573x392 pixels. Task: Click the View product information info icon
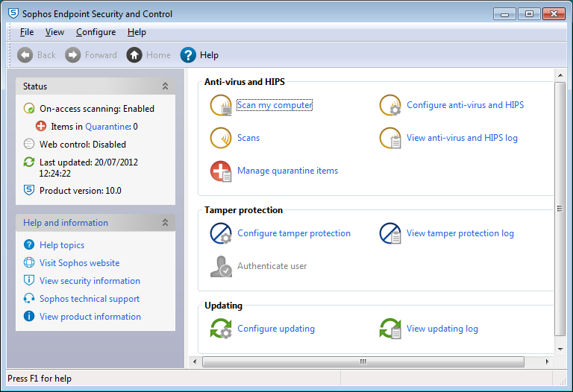(x=29, y=316)
